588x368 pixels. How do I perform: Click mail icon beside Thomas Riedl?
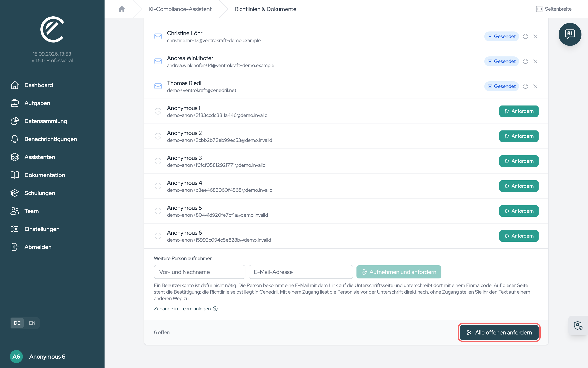(158, 86)
